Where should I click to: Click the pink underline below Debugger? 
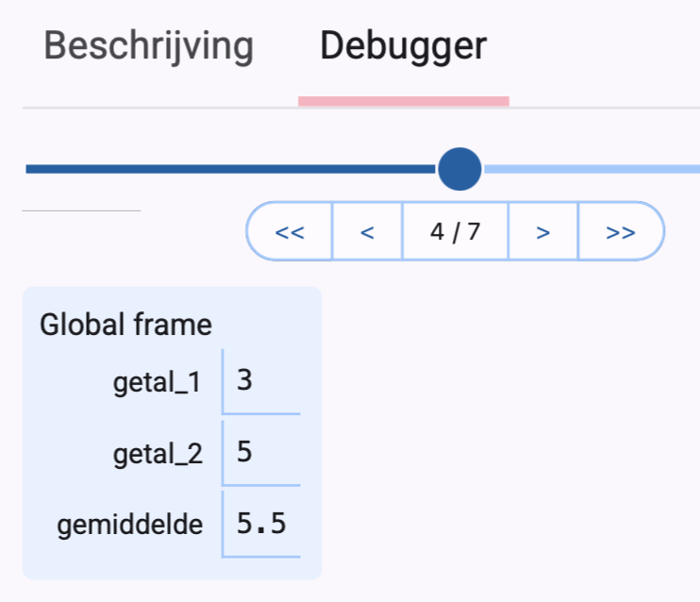pyautogui.click(x=403, y=101)
